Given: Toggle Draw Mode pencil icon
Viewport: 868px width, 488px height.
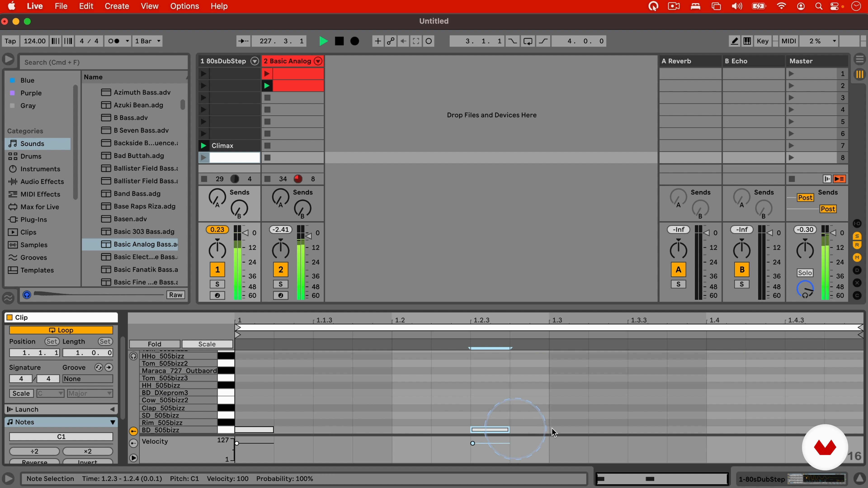Looking at the screenshot, I should click(x=735, y=41).
